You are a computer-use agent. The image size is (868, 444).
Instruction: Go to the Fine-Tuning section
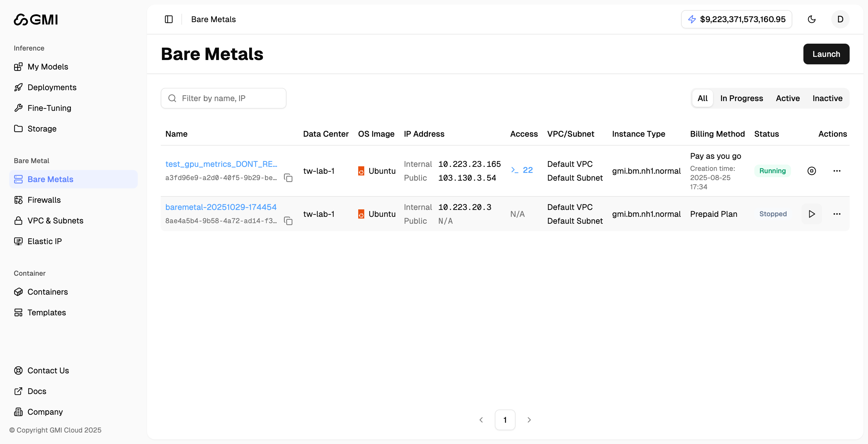click(x=49, y=108)
